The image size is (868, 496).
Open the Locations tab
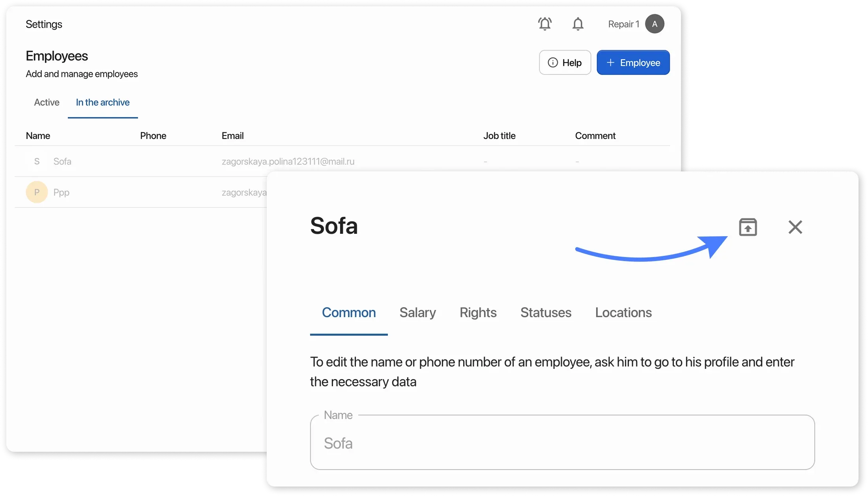623,312
